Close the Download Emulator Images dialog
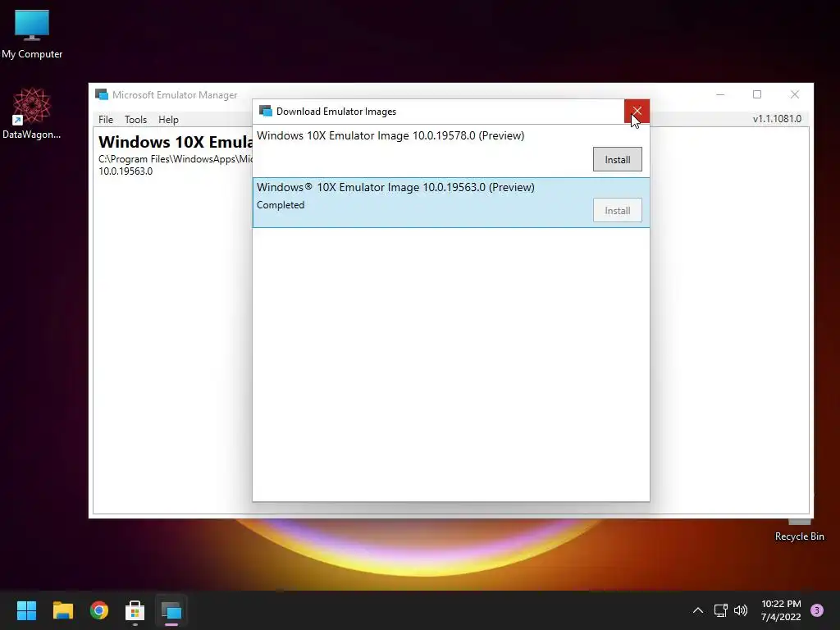The image size is (840, 630). click(x=637, y=112)
